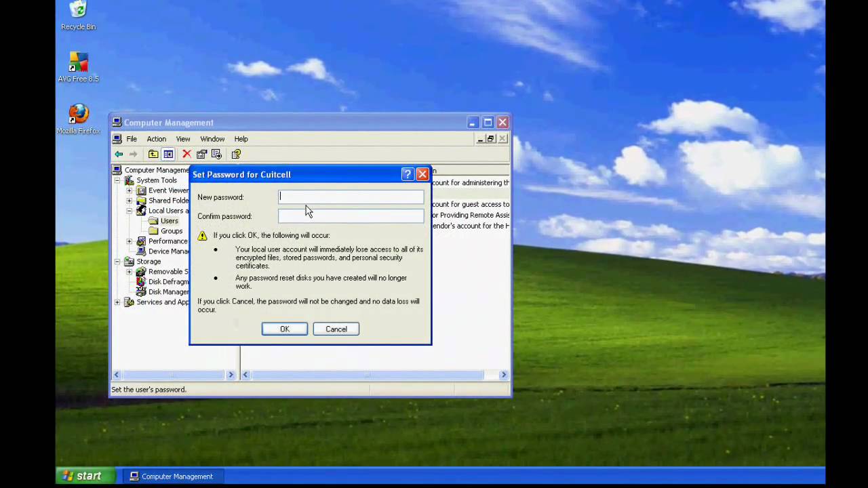Collapse the Storage tree node

click(x=117, y=262)
